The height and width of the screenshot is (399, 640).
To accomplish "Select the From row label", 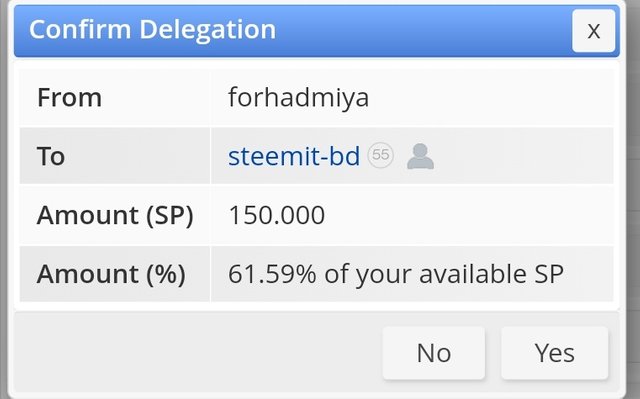I will tap(69, 98).
